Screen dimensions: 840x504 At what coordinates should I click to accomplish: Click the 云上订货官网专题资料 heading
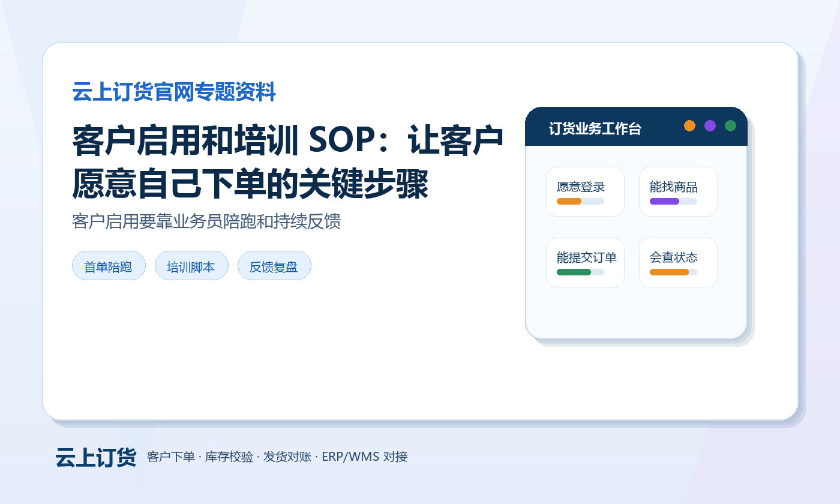174,92
